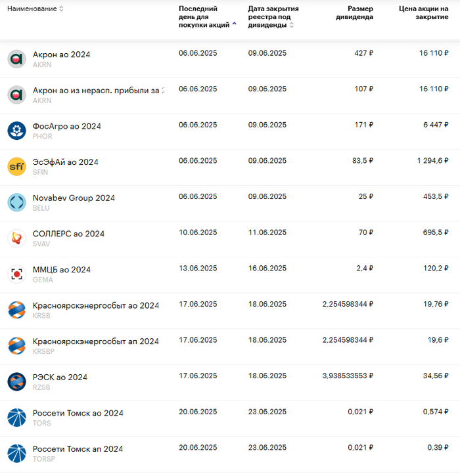This screenshot has height=476, width=460.
Task: Click the ЭсЭфАй SFIN logo icon
Action: coord(16,167)
